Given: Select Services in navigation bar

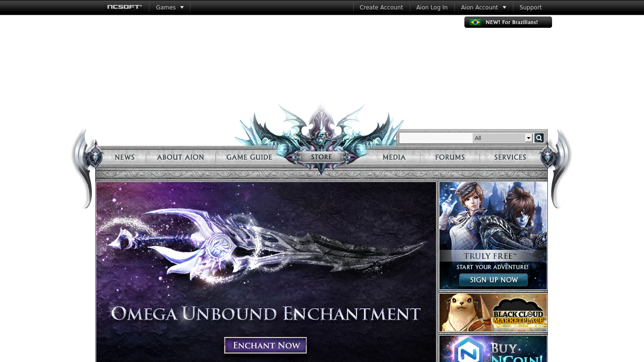Looking at the screenshot, I should (x=510, y=157).
